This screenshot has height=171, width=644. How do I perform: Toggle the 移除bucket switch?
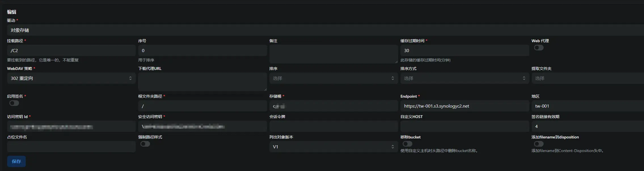pos(407,144)
